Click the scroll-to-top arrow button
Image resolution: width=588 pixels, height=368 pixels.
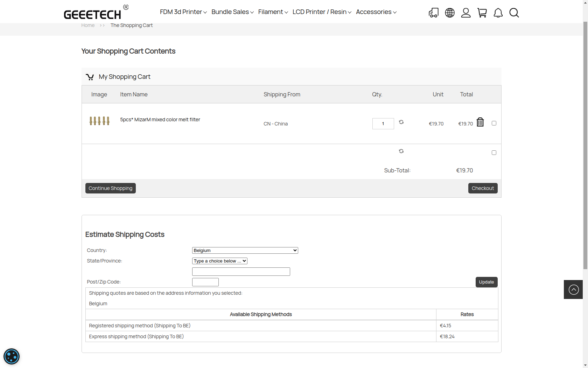[573, 289]
